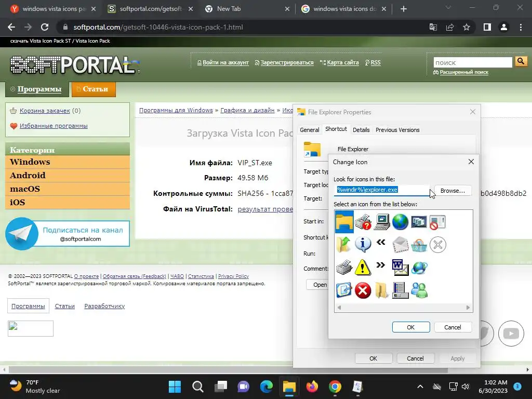Switch to the Google windows vista icons tab

[x=344, y=9]
